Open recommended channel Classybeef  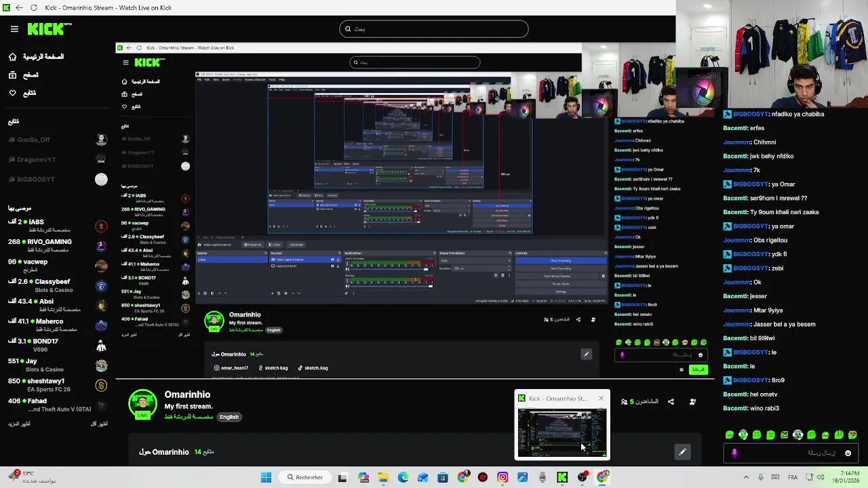tap(58, 285)
